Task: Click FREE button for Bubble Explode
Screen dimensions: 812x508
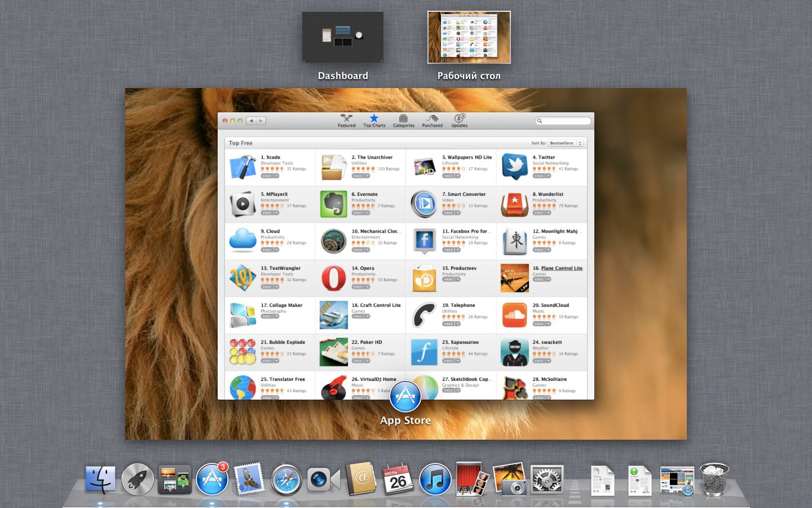Action: pyautogui.click(x=267, y=361)
